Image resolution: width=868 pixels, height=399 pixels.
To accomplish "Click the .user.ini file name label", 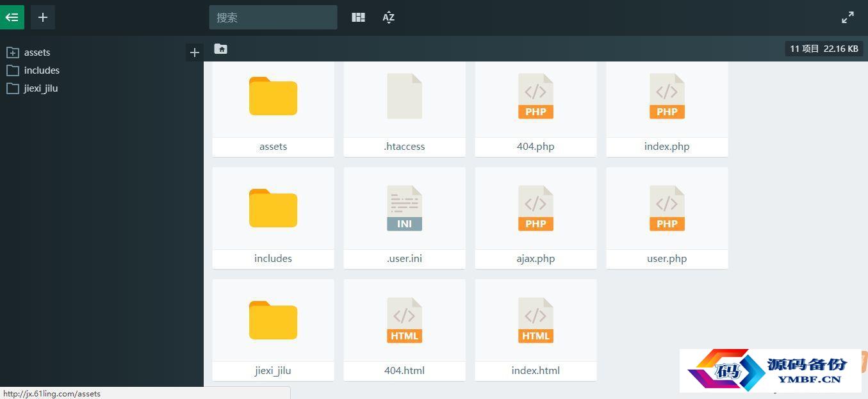I will [x=404, y=259].
